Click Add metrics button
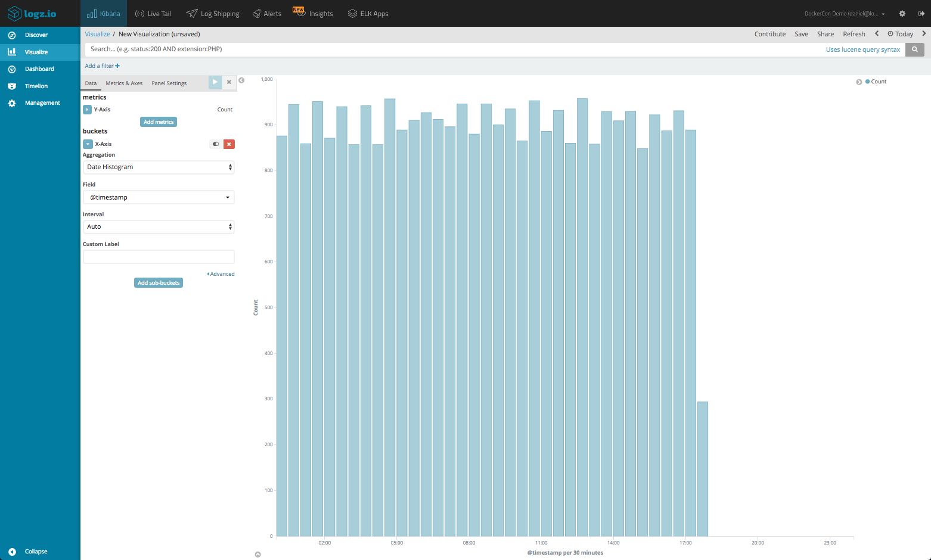 point(159,122)
